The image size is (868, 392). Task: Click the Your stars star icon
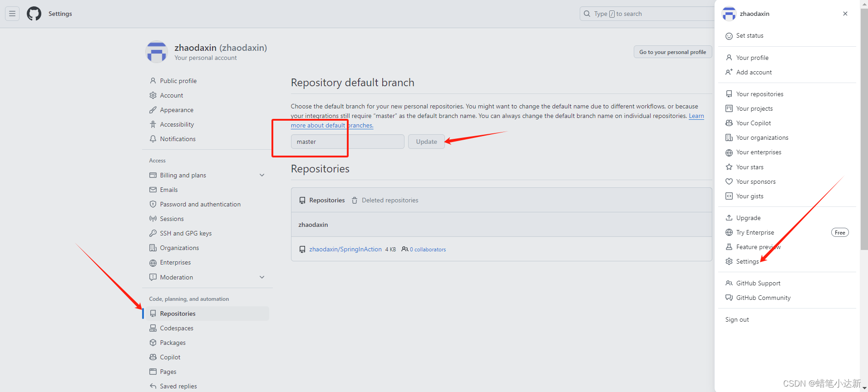729,167
